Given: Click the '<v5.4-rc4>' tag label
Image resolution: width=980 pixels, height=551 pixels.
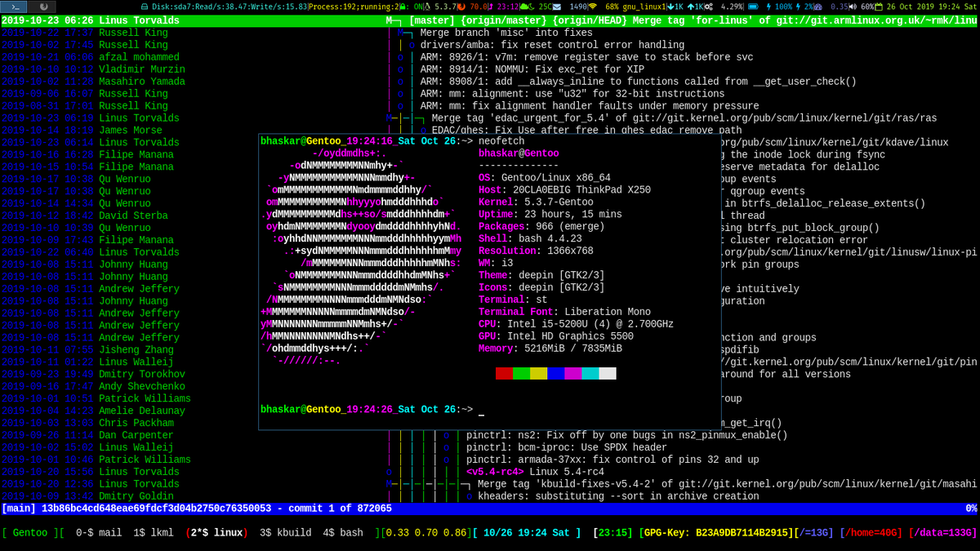Looking at the screenshot, I should click(x=494, y=472).
